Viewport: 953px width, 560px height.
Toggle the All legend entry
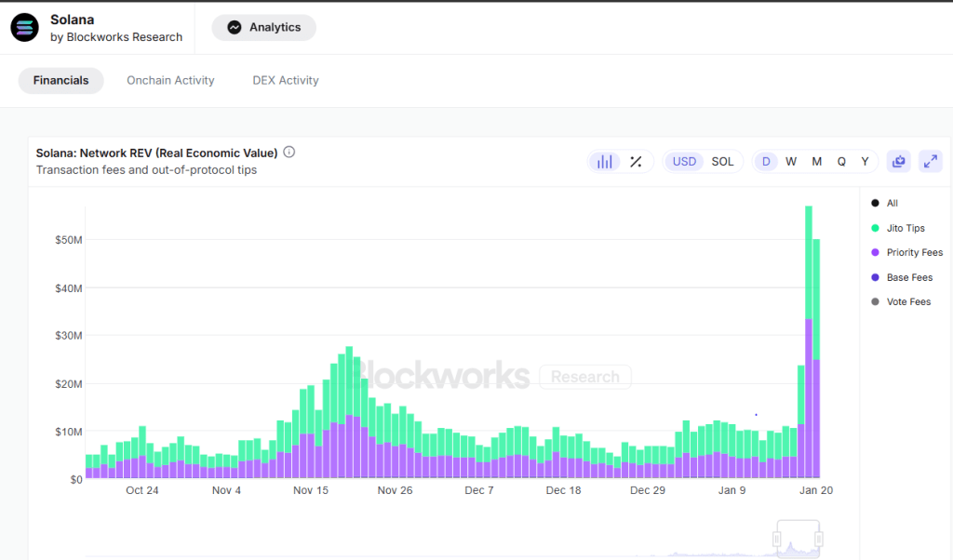(884, 203)
